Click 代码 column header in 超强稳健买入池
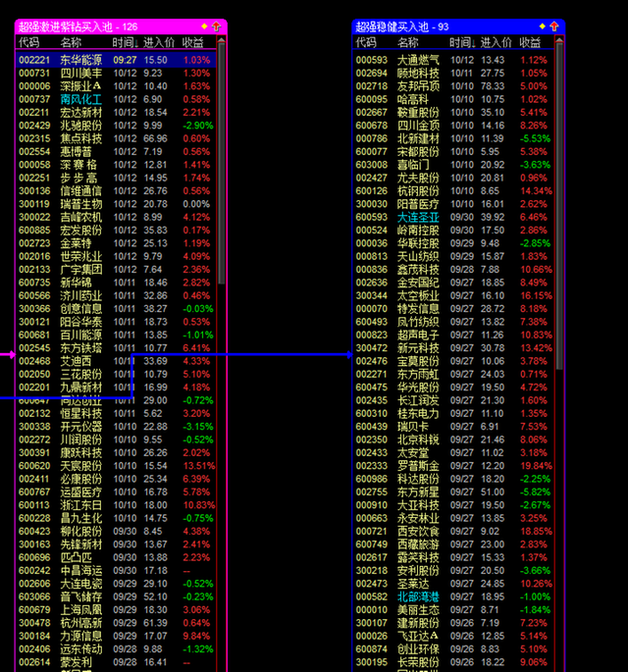The height and width of the screenshot is (672, 628). point(366,42)
